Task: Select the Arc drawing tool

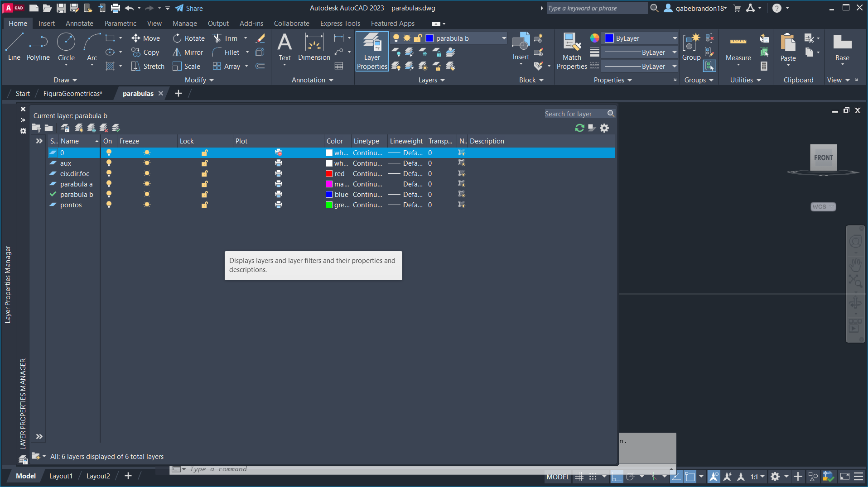Action: 92,47
